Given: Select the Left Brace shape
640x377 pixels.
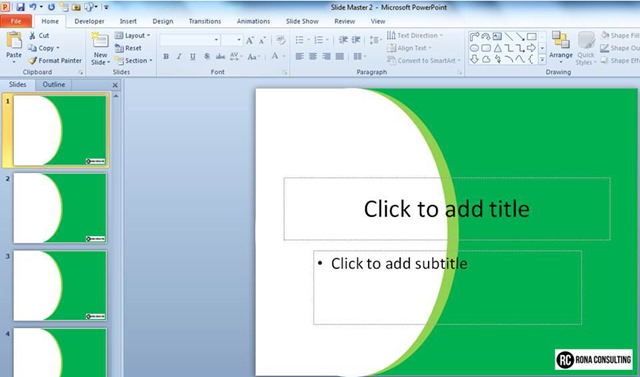Looking at the screenshot, I should 531,60.
